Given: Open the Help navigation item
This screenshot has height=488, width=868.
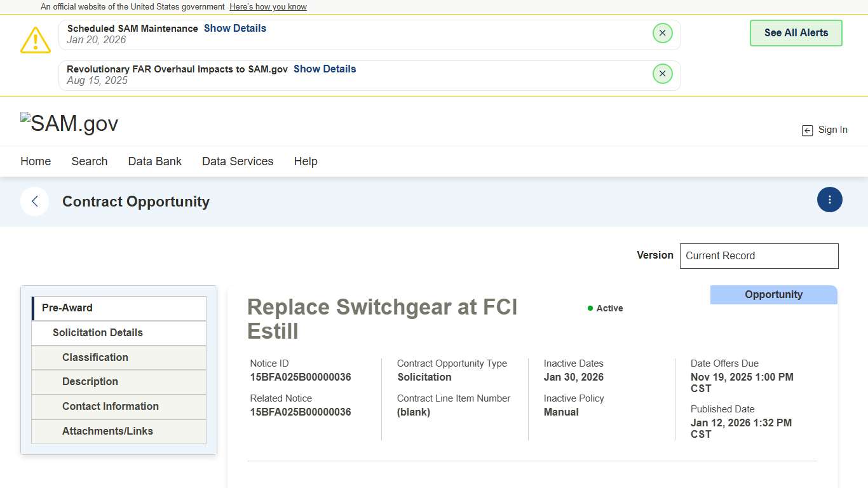Looking at the screenshot, I should (x=305, y=161).
